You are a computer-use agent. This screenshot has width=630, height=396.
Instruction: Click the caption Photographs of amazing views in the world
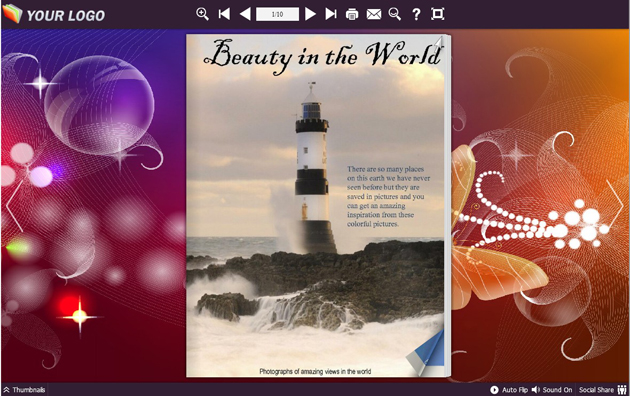[315, 372]
